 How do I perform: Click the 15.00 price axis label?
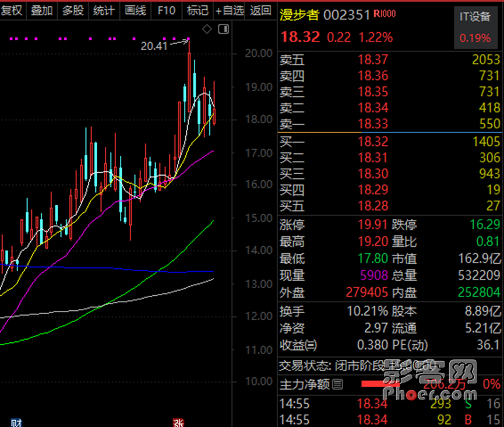tap(259, 218)
